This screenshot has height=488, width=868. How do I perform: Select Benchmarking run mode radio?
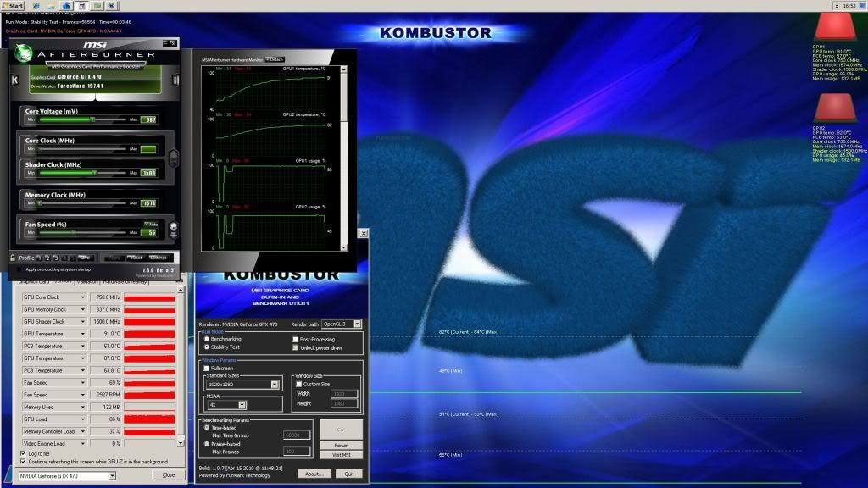click(x=207, y=339)
